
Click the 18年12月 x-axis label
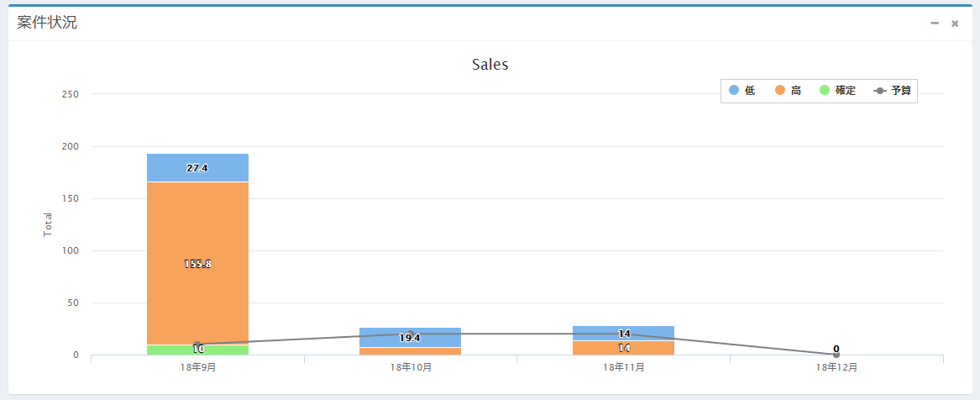pos(836,367)
